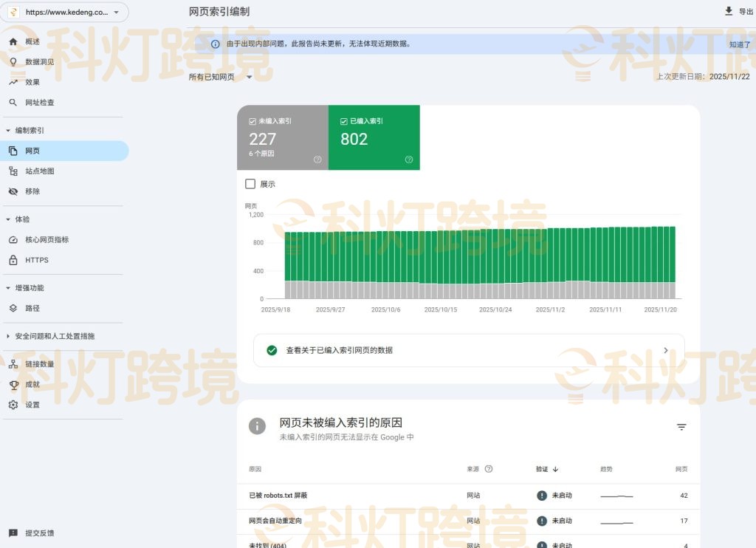Image resolution: width=756 pixels, height=548 pixels.
Task: Collapse the 编制索引 section
Action: (7, 130)
